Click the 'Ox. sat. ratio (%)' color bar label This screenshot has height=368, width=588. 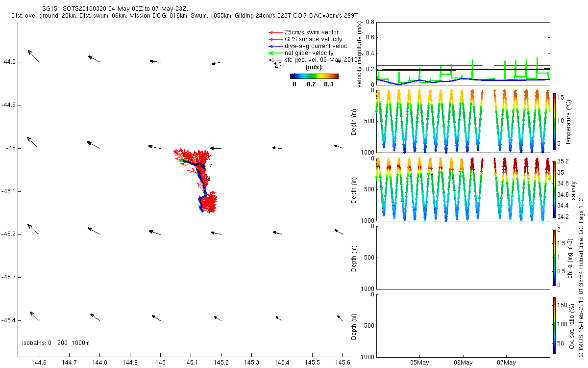coord(572,325)
